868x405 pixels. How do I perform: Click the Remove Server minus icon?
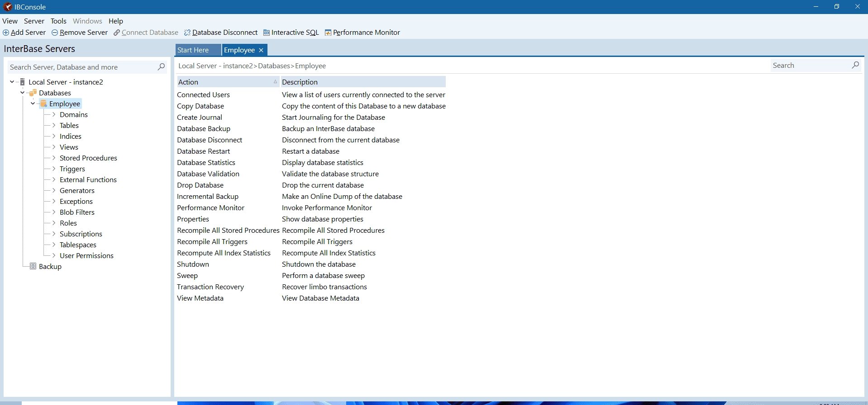click(x=55, y=33)
